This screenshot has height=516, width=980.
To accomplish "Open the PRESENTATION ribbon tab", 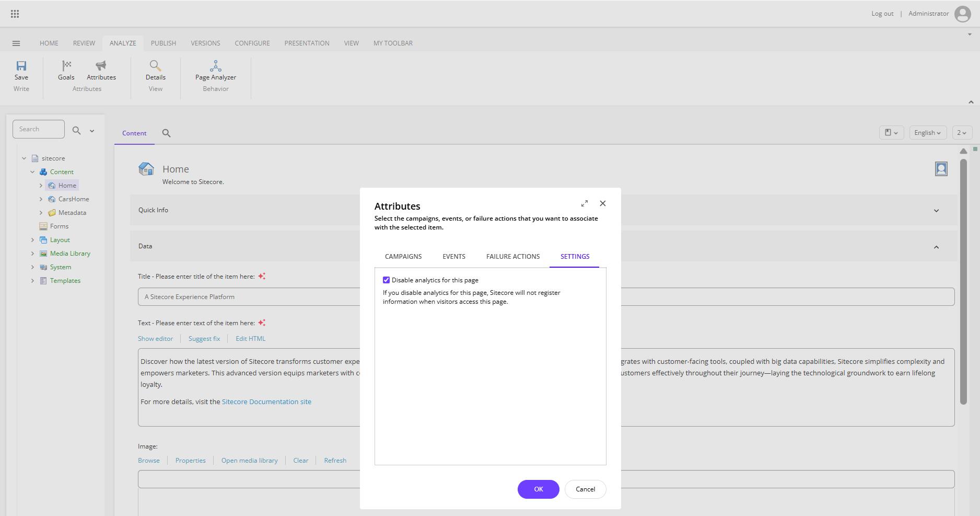I will (x=307, y=43).
